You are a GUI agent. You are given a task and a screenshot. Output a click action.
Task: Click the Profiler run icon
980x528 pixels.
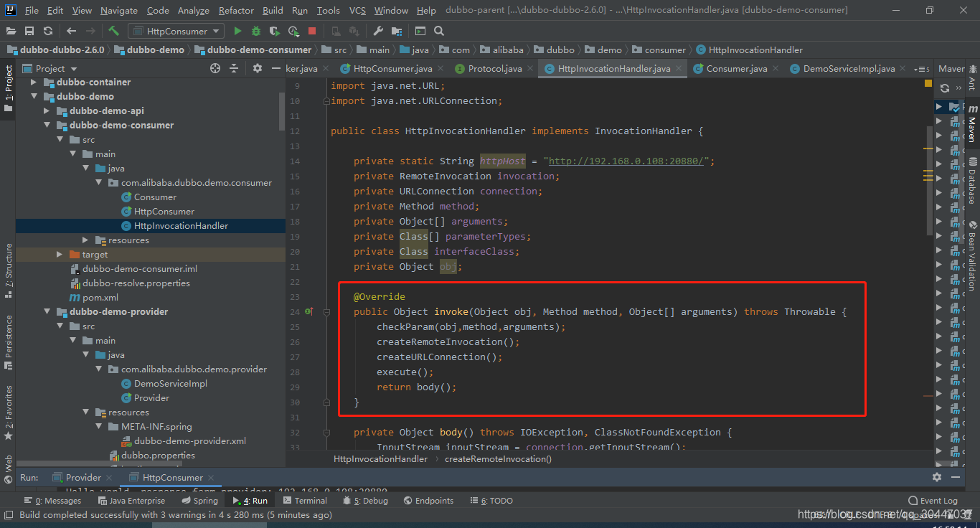tap(293, 31)
